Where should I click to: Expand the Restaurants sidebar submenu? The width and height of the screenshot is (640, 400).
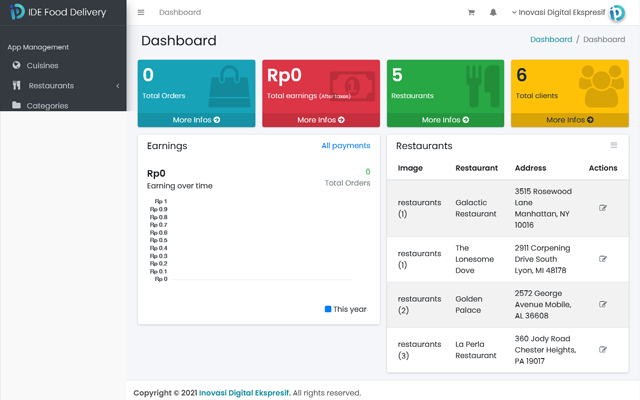click(117, 86)
